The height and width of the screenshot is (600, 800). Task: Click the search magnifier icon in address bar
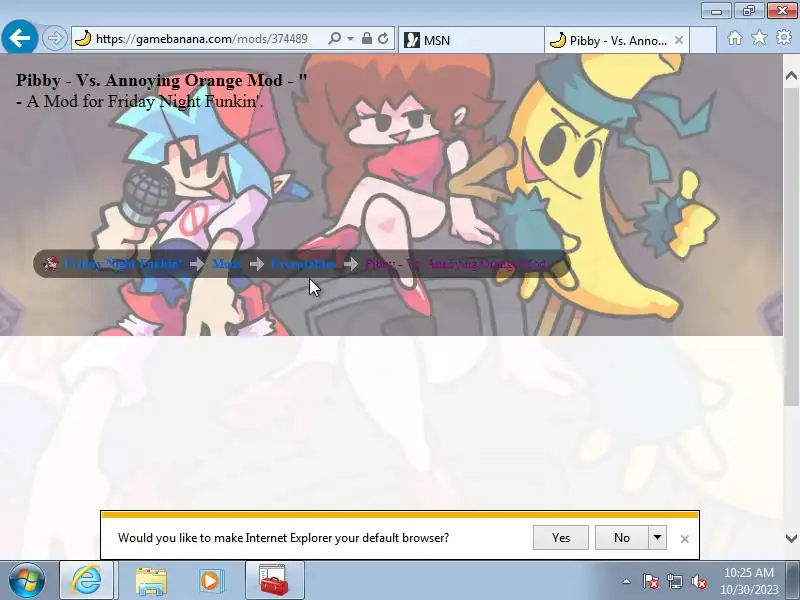pos(334,39)
